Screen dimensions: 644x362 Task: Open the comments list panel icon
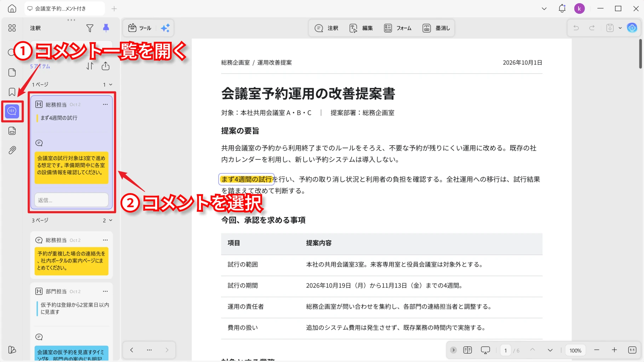pyautogui.click(x=12, y=111)
